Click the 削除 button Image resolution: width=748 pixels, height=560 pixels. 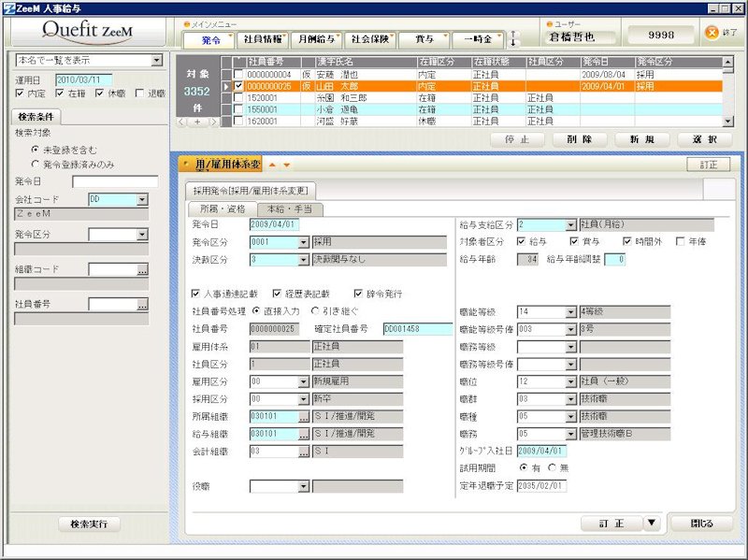tap(580, 139)
